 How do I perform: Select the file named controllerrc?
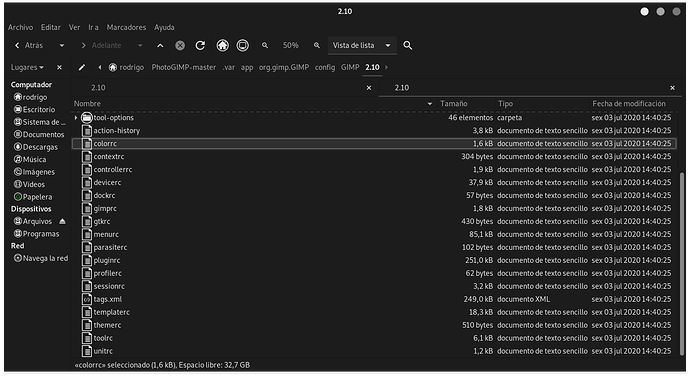pos(113,169)
